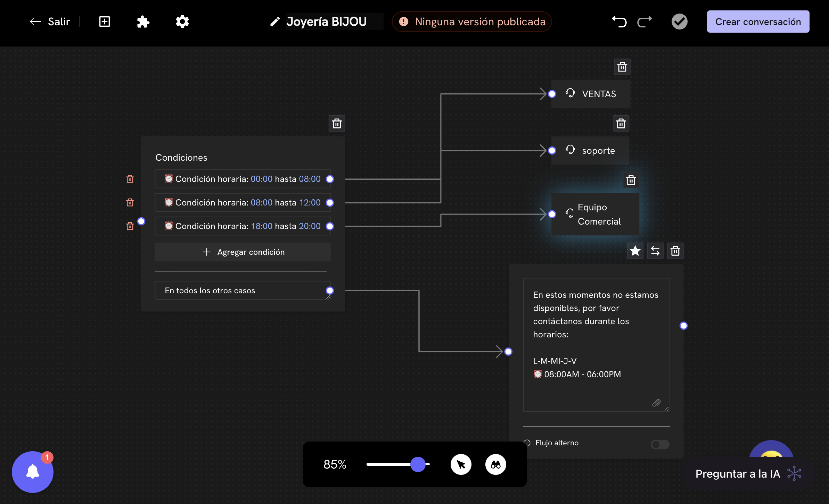Delete the 08:00 hasta 12:00 condition
This screenshot has height=504, width=829.
point(130,202)
